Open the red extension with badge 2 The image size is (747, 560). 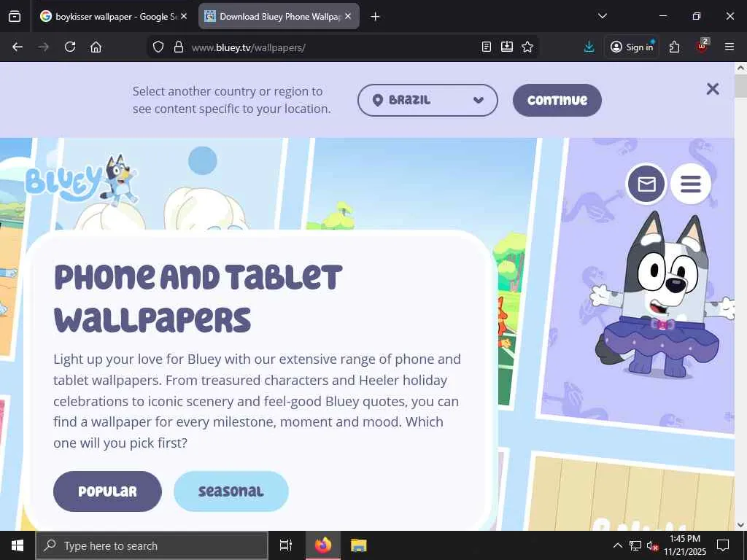click(703, 46)
